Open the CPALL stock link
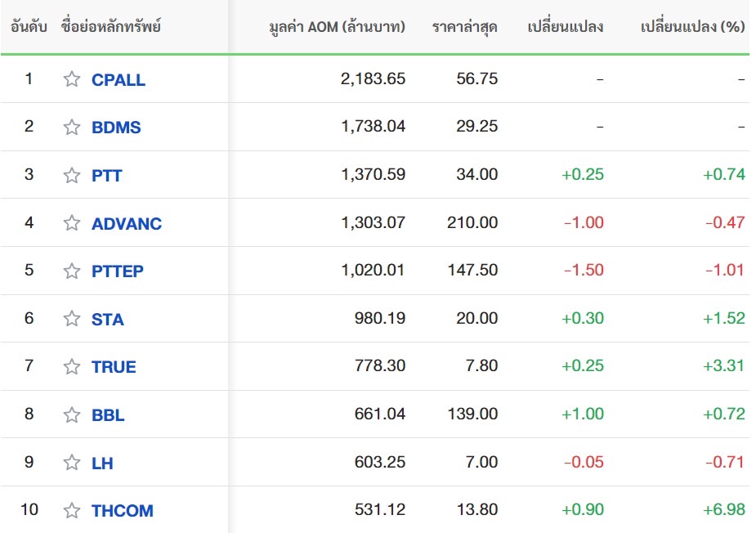Screen dimensions: 756x533 [119, 80]
